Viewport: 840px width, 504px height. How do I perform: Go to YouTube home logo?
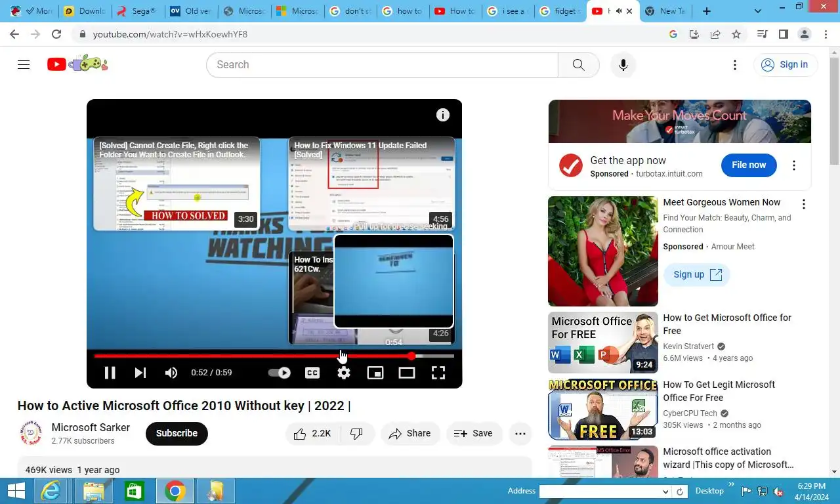pos(77,64)
